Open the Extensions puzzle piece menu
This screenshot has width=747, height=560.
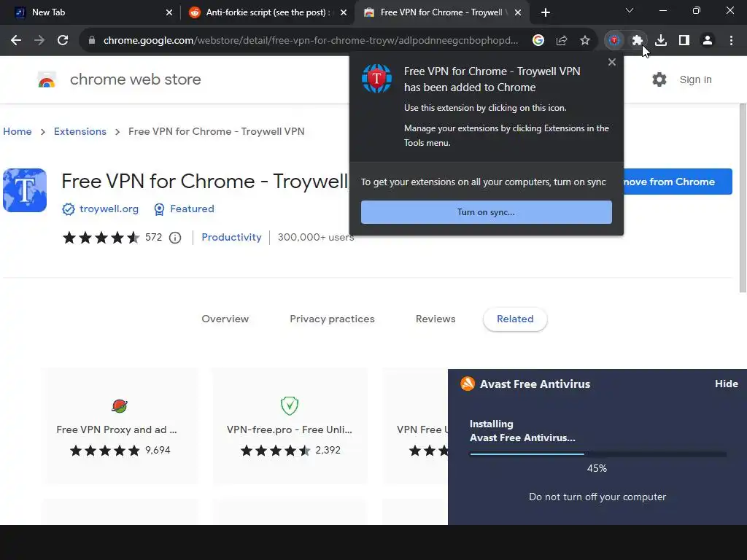[638, 41]
